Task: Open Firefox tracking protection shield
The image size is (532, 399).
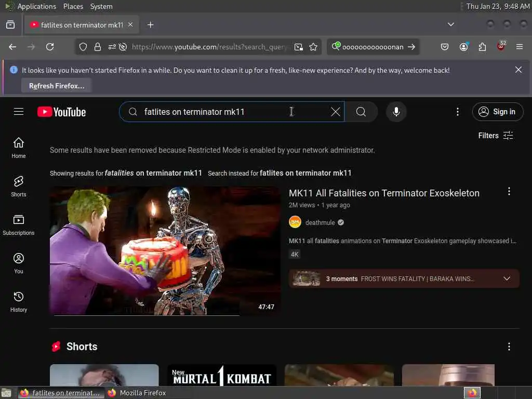Action: 83,47
